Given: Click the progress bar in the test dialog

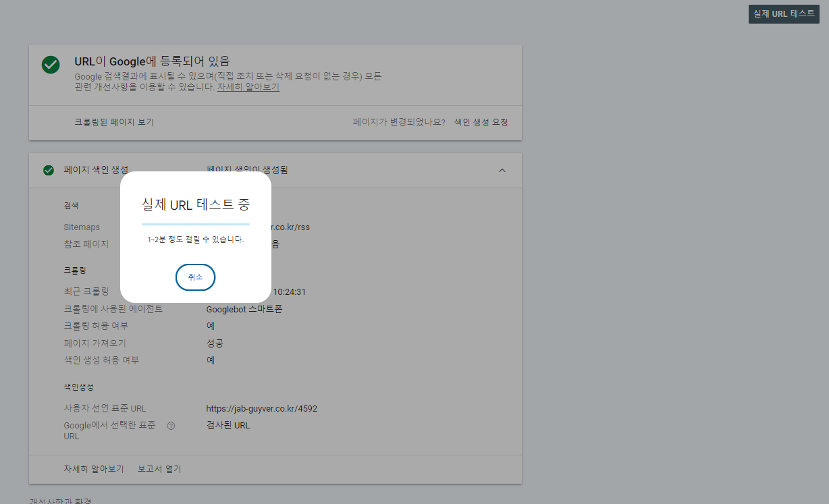Looking at the screenshot, I should tap(195, 223).
